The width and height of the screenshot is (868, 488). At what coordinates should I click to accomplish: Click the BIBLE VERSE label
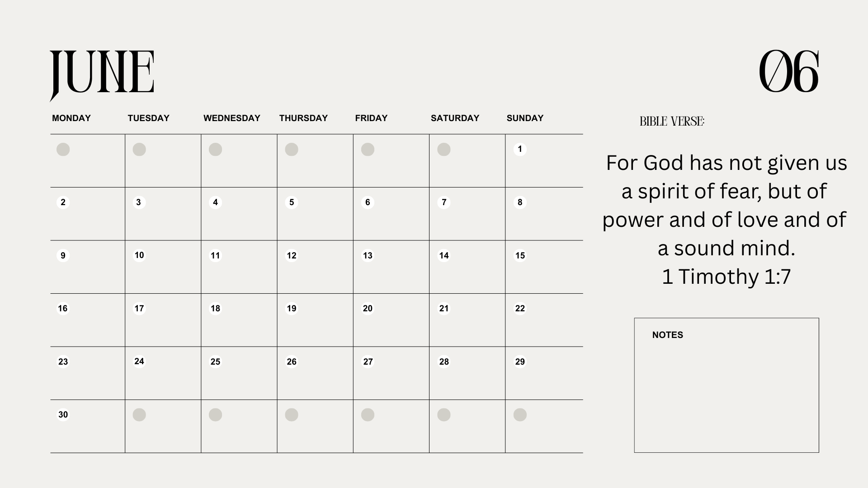[x=672, y=121]
